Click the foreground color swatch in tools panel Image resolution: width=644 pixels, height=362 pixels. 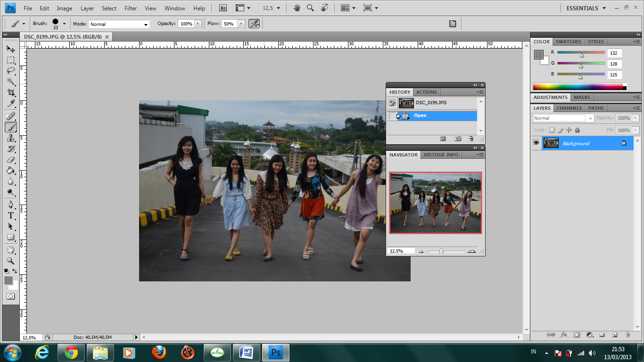tap(8, 280)
